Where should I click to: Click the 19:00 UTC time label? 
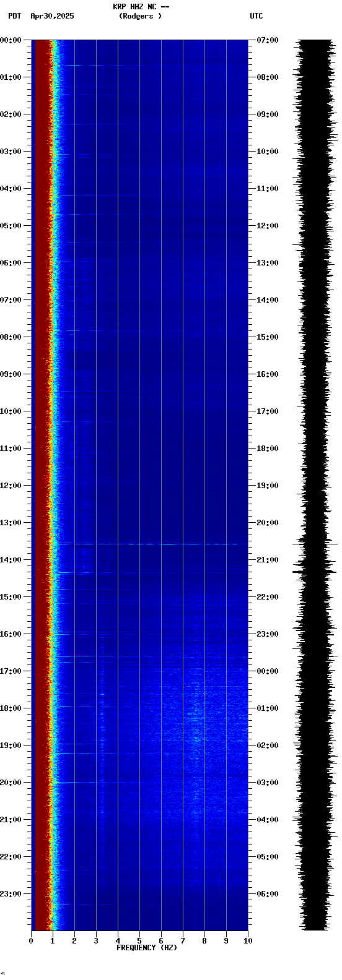click(267, 486)
